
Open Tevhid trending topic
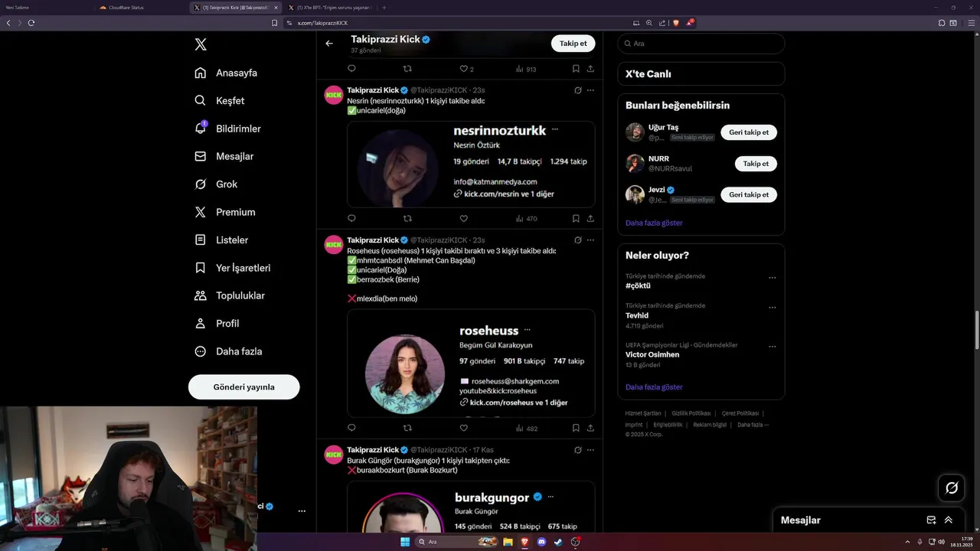coord(637,315)
